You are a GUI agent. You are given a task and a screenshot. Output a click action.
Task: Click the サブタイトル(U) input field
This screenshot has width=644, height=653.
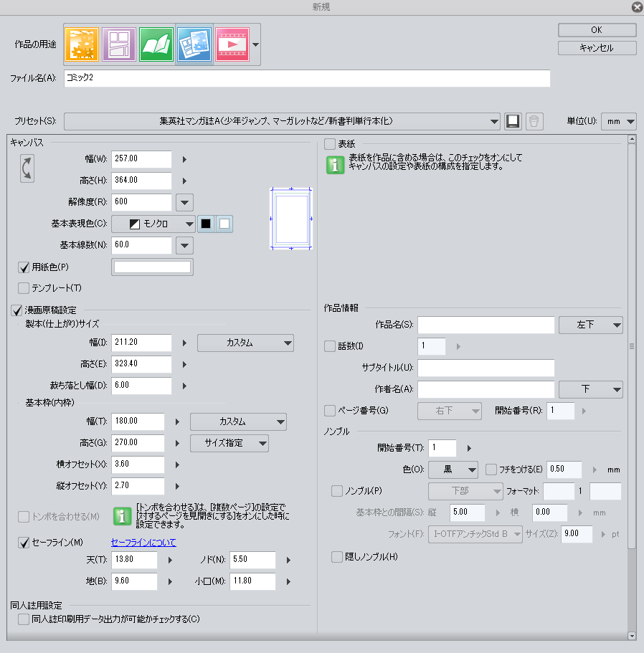coord(486,368)
